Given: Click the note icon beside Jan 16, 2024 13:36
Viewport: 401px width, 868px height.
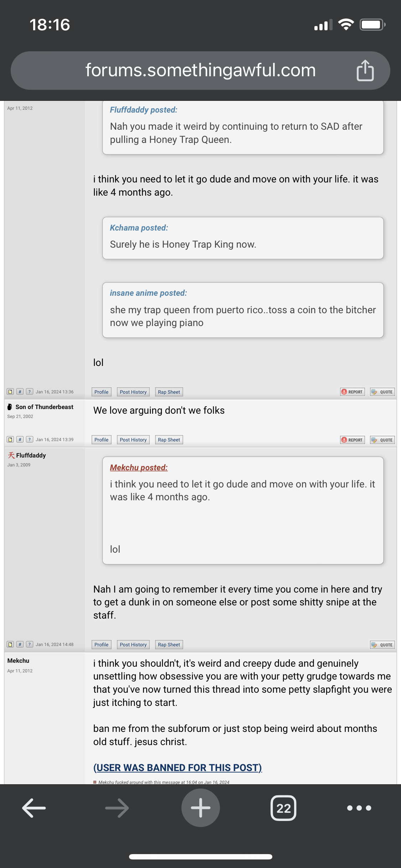Looking at the screenshot, I should [10, 392].
